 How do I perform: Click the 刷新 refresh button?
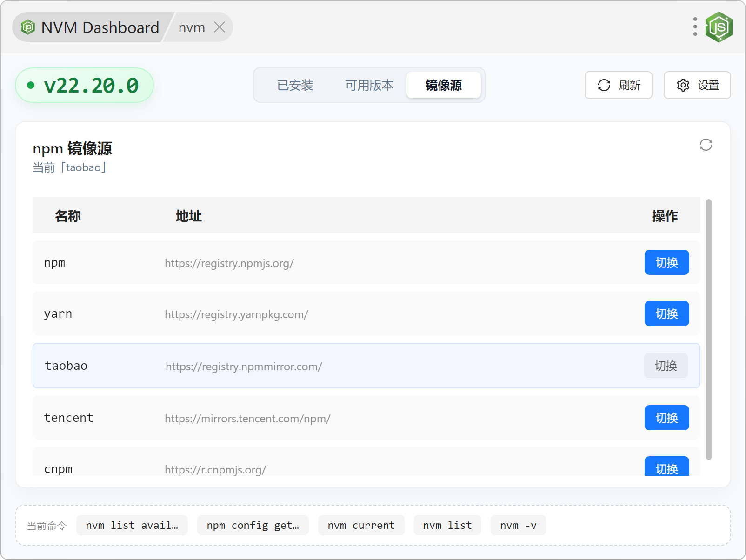pyautogui.click(x=618, y=85)
